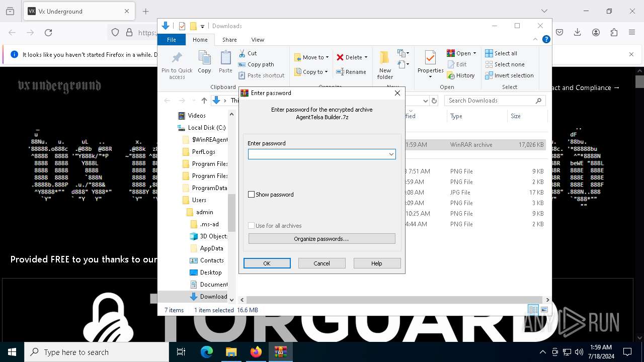Screen dimensions: 644x362
Task: Open Firefox downloads panel icon
Action: point(578,33)
